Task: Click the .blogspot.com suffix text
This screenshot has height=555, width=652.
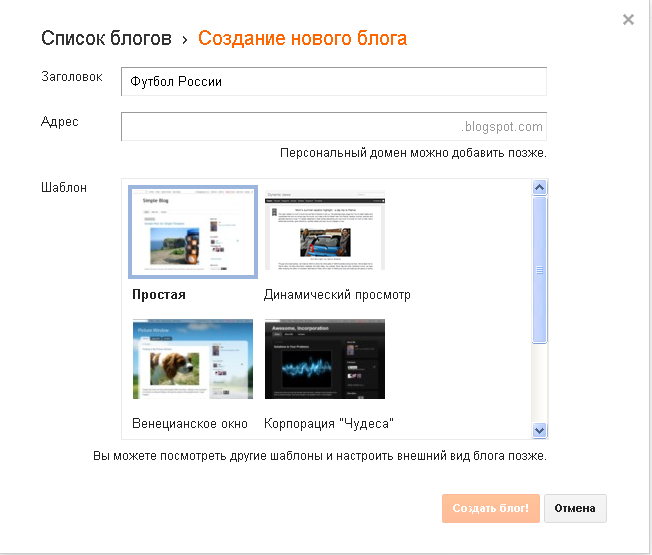Action: 502,126
